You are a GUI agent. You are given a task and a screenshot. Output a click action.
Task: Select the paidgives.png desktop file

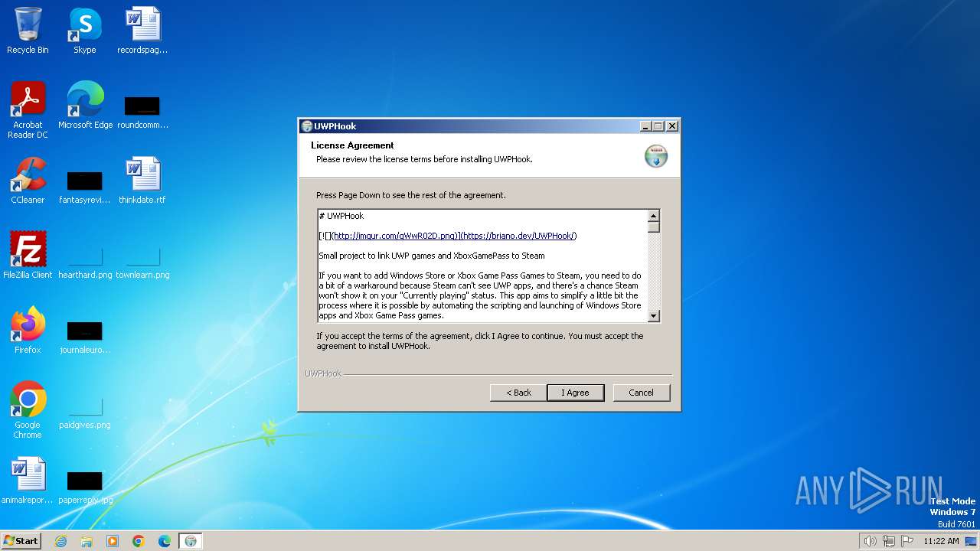pos(84,412)
